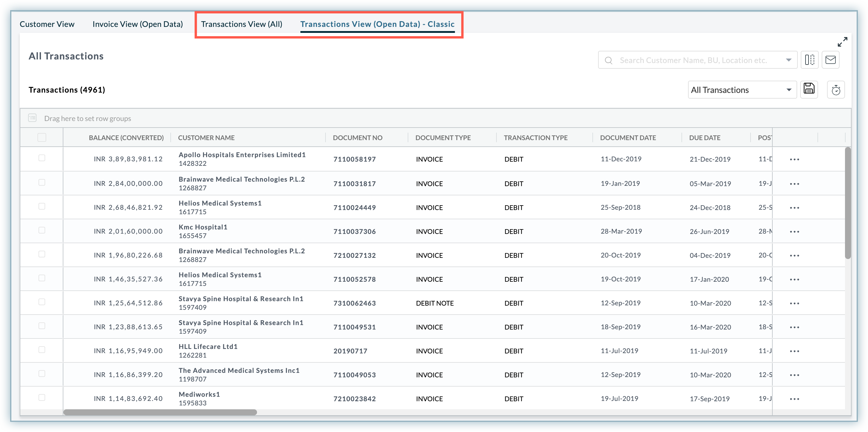
Task: Click the 16-Mar-2020 due date cell
Action: 710,327
